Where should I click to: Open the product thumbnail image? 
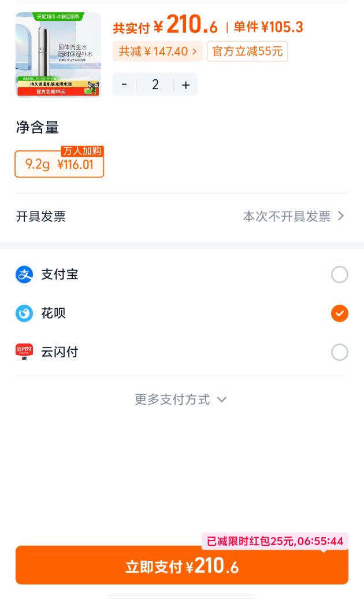[58, 54]
